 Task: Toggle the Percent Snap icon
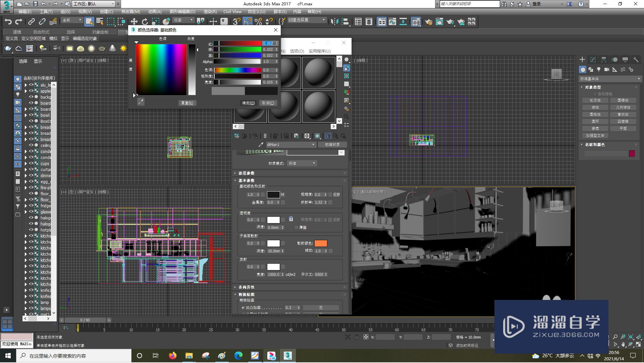click(x=258, y=22)
